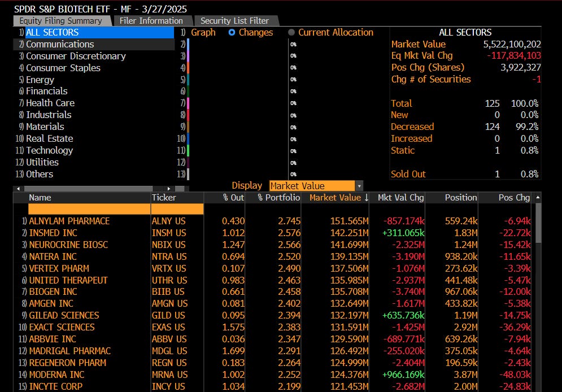The width and height of the screenshot is (562, 392).
Task: Select the Real Estate sector
Action: (94, 138)
